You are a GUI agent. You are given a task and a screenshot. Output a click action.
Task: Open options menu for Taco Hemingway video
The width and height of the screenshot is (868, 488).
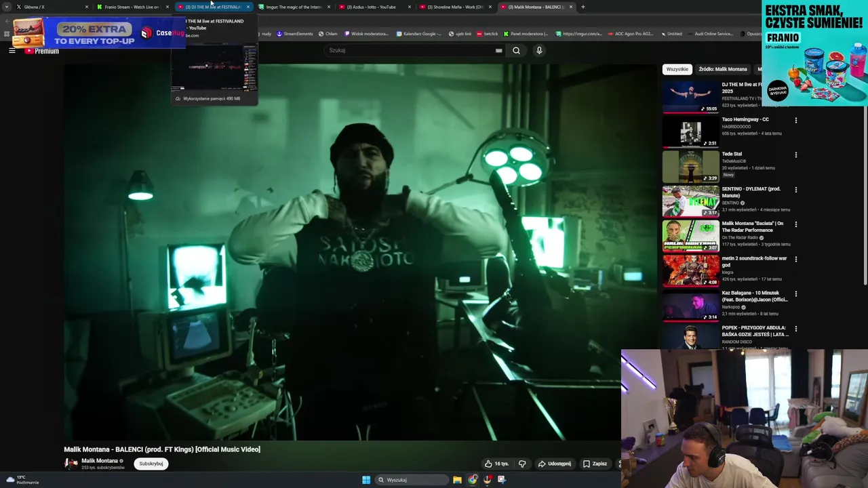pos(795,121)
